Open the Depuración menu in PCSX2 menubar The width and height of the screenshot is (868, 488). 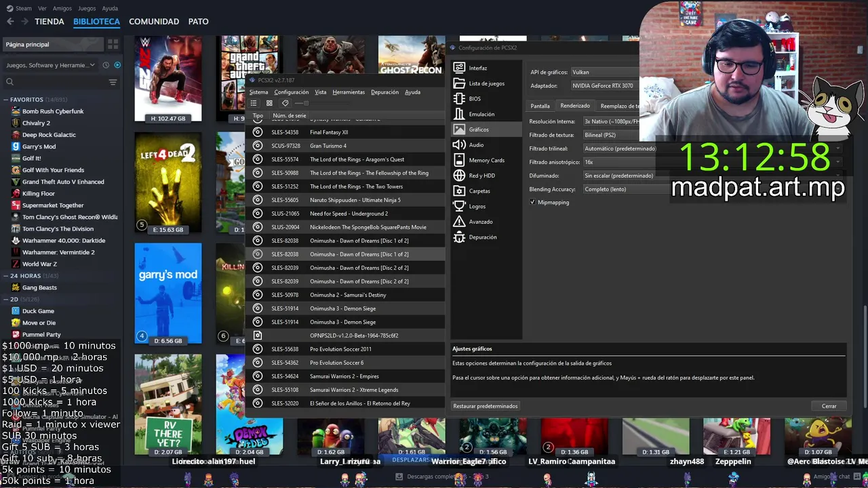(x=384, y=92)
